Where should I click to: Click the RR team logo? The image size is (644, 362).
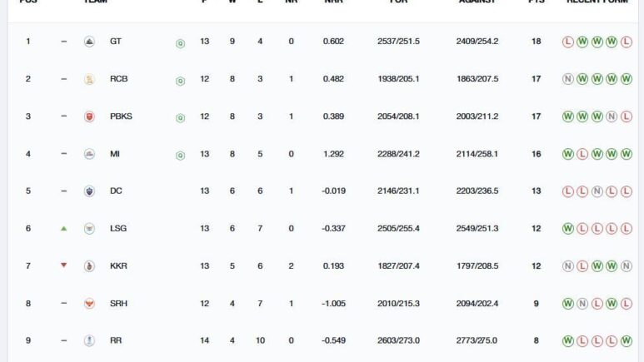[x=89, y=340]
